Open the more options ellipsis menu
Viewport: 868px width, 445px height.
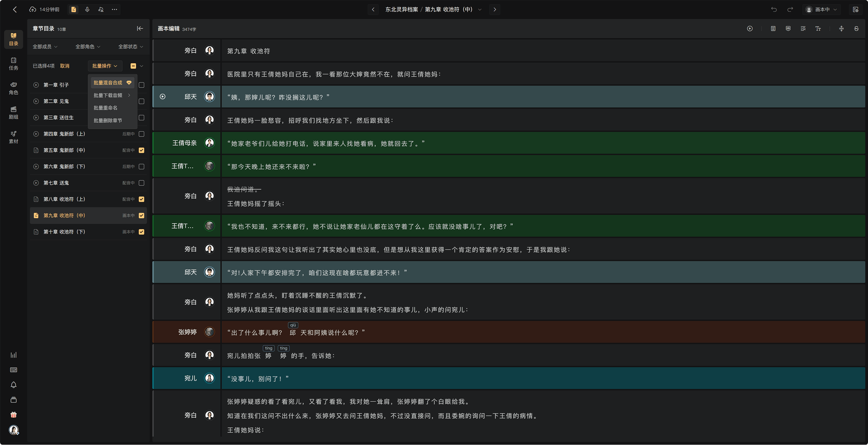coord(115,9)
